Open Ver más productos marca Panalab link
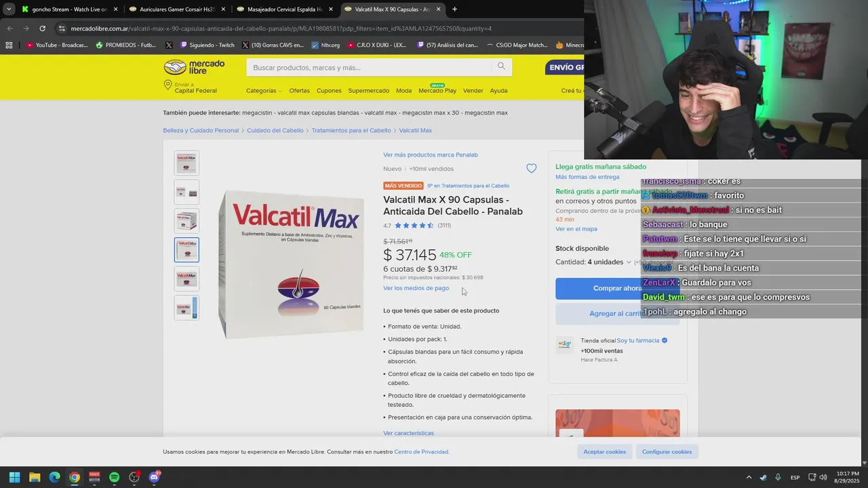Image resolution: width=868 pixels, height=488 pixels. pyautogui.click(x=431, y=155)
